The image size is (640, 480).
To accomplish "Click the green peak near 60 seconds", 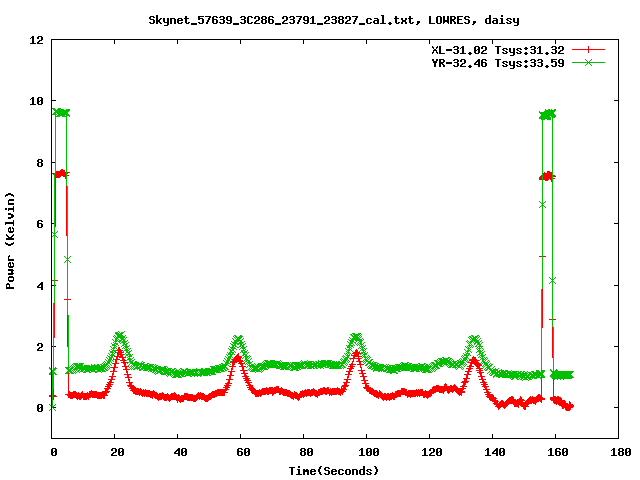I will 238,340.
